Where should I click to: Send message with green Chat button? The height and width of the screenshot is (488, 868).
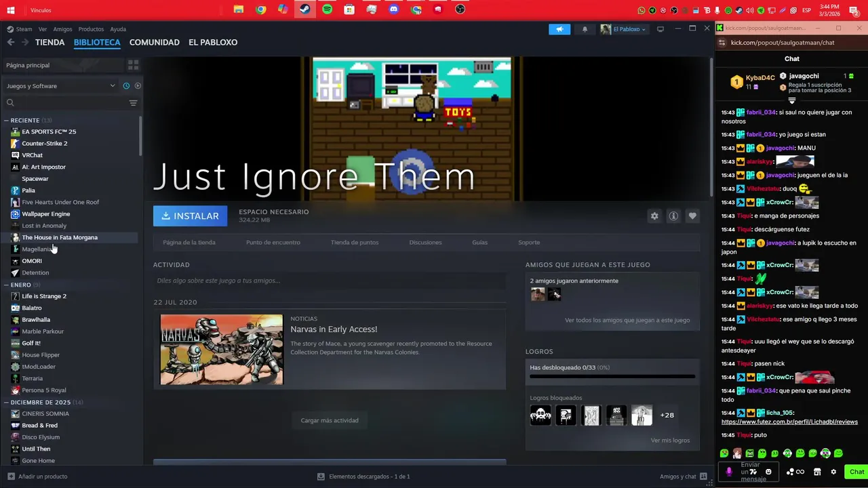coord(856,472)
